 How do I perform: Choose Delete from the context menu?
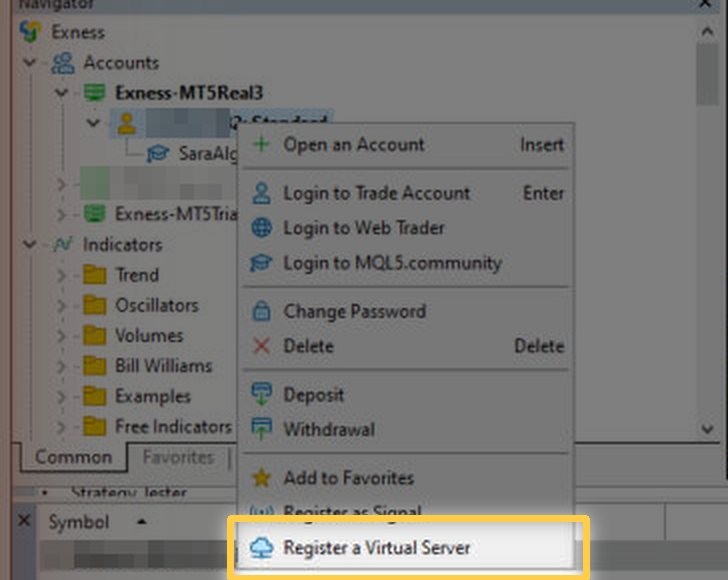[x=407, y=346]
